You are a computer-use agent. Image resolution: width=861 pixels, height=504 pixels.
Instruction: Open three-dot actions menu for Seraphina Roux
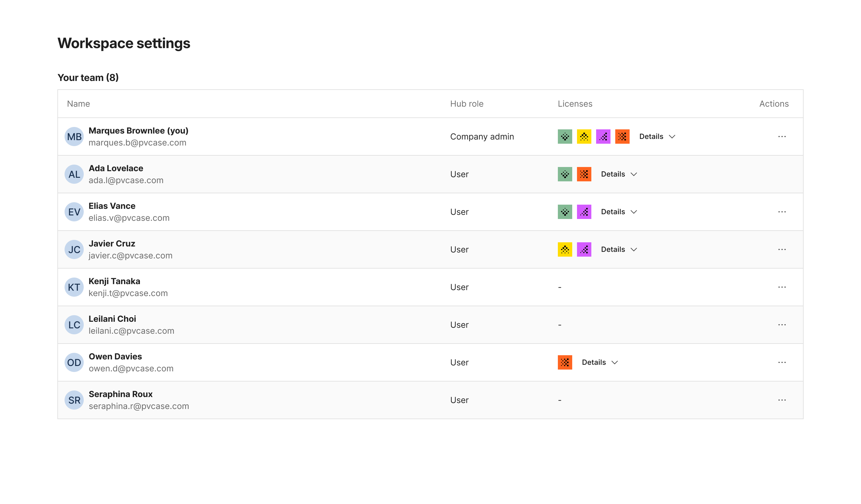[782, 400]
